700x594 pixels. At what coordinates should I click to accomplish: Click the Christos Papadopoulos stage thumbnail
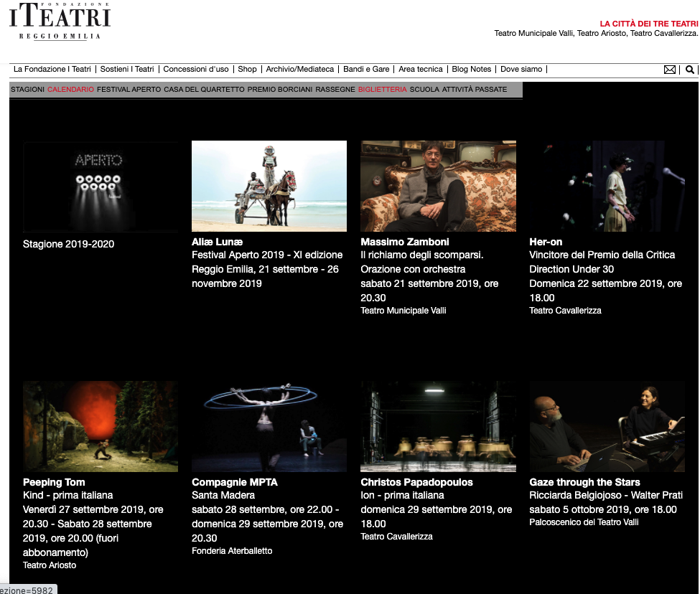point(439,426)
